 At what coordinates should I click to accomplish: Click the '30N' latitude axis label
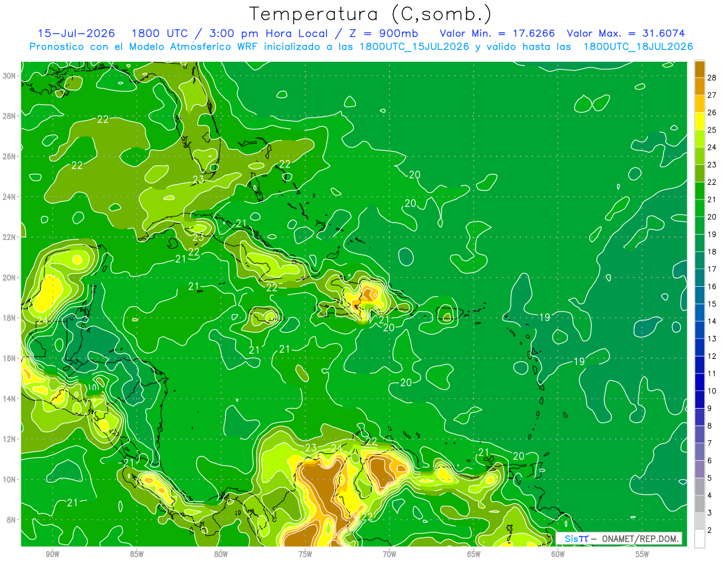(9, 76)
